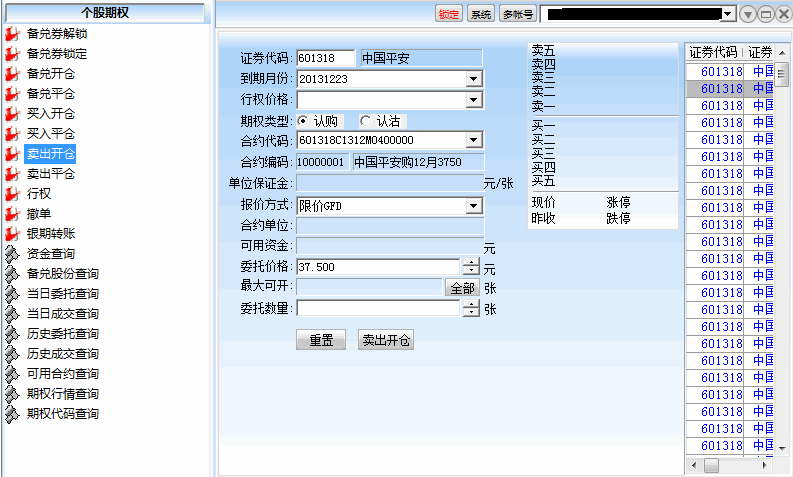Click the query icon beside 历史委托查询
Screen dimensions: 793x477
point(12,334)
